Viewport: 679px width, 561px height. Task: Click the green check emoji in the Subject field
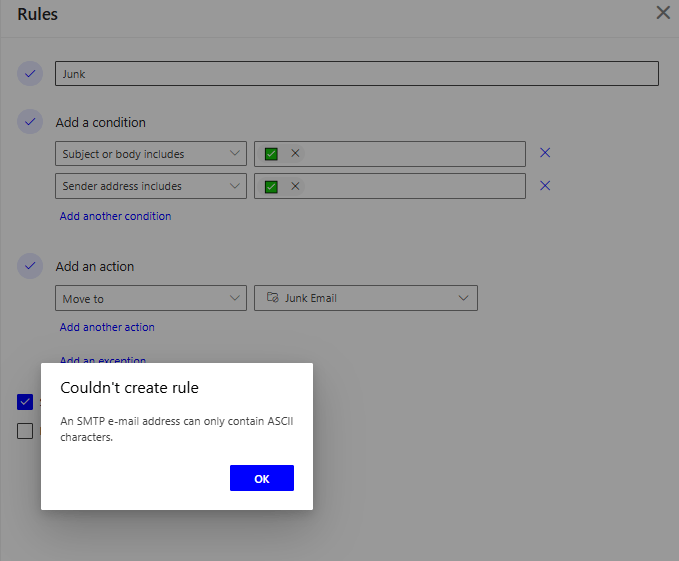(271, 154)
